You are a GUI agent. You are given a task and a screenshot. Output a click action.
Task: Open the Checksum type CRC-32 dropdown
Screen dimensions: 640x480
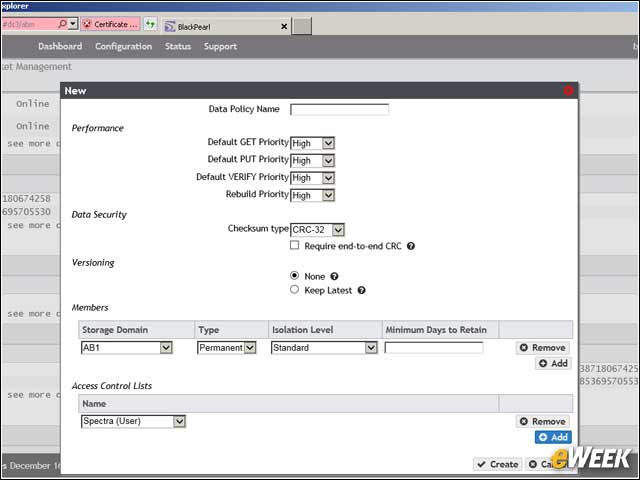click(x=317, y=230)
